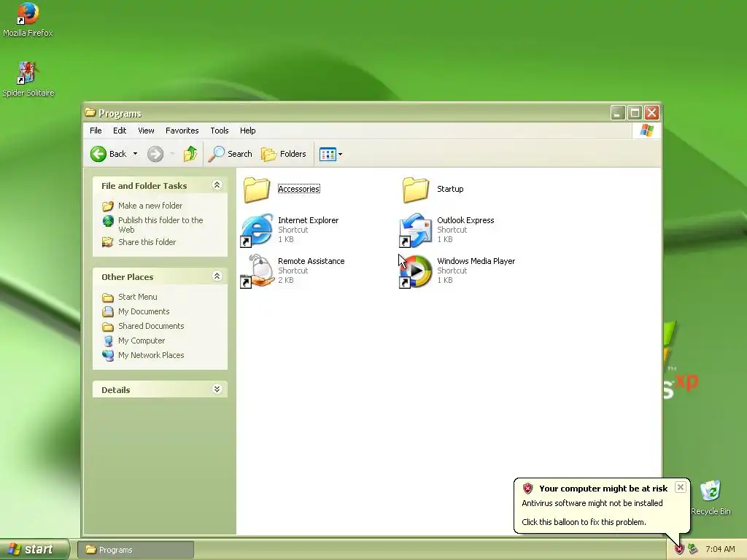Close the security warning balloon
This screenshot has height=560, width=747.
coord(681,487)
